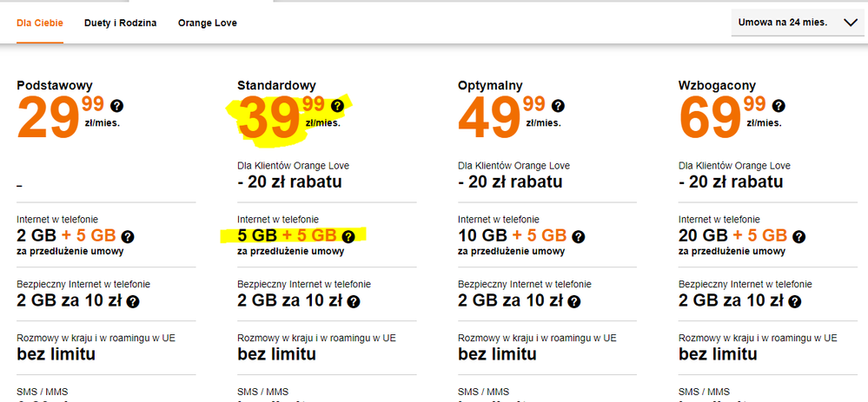Click the chevron arrow of contract length selector
Screen dimensions: 868x402
[850, 23]
